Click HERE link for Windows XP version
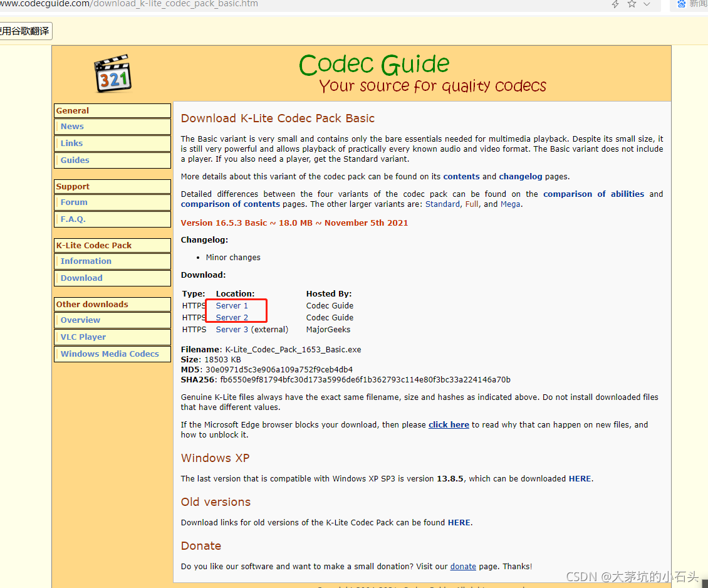This screenshot has width=708, height=588. [580, 479]
